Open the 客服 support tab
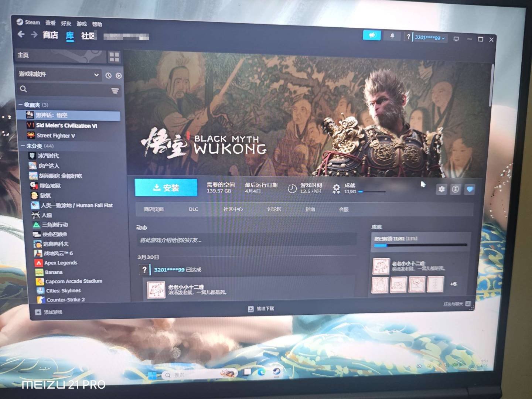The height and width of the screenshot is (399, 532). click(x=344, y=209)
